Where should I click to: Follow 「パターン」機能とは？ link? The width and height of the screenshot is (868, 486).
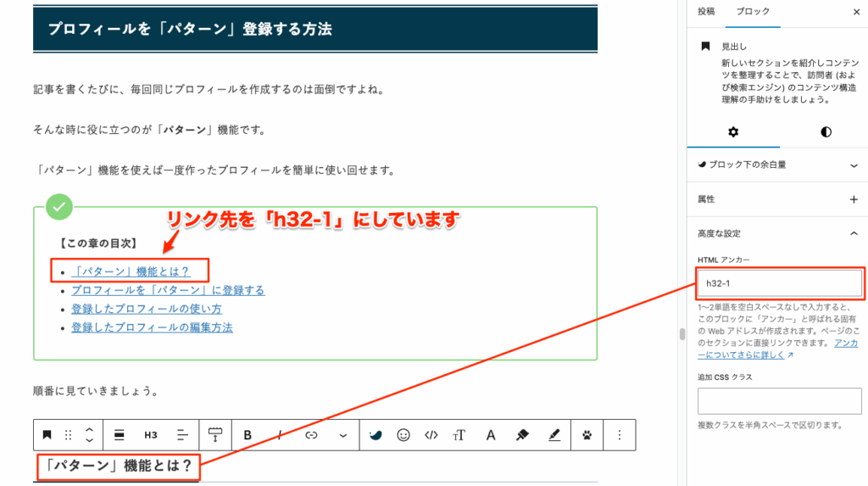coord(131,271)
